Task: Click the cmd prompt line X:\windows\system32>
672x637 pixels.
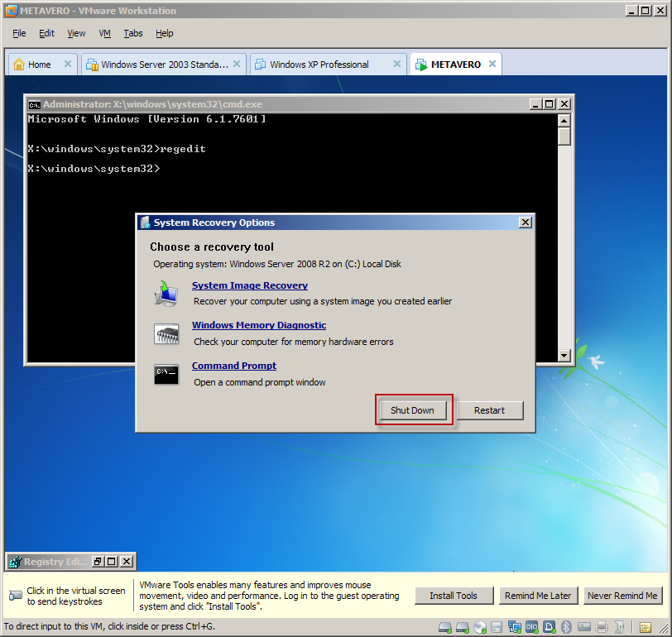Action: click(x=94, y=169)
